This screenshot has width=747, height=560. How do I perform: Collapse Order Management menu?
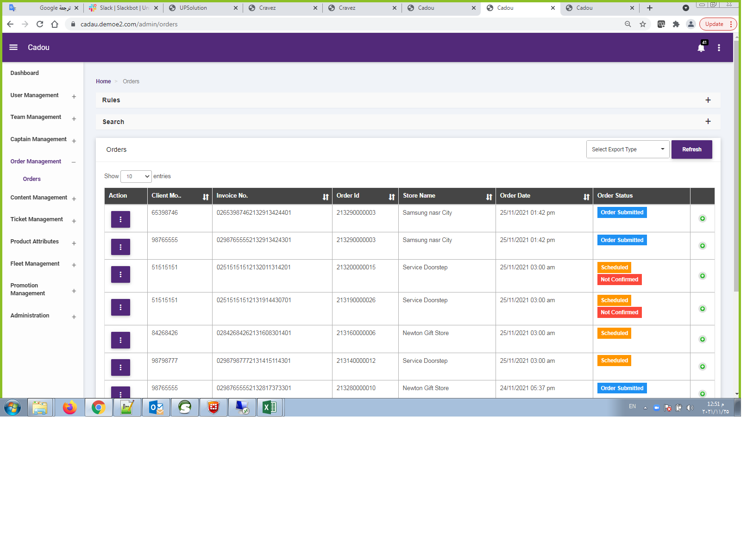pos(75,163)
